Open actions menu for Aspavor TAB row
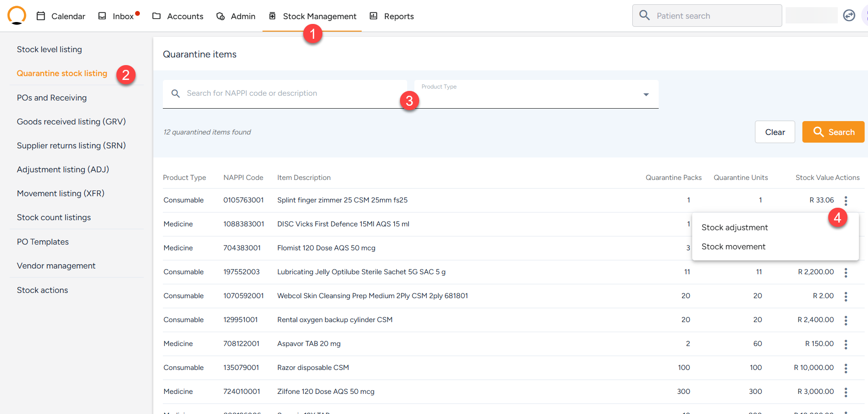This screenshot has width=868, height=414. [x=845, y=344]
